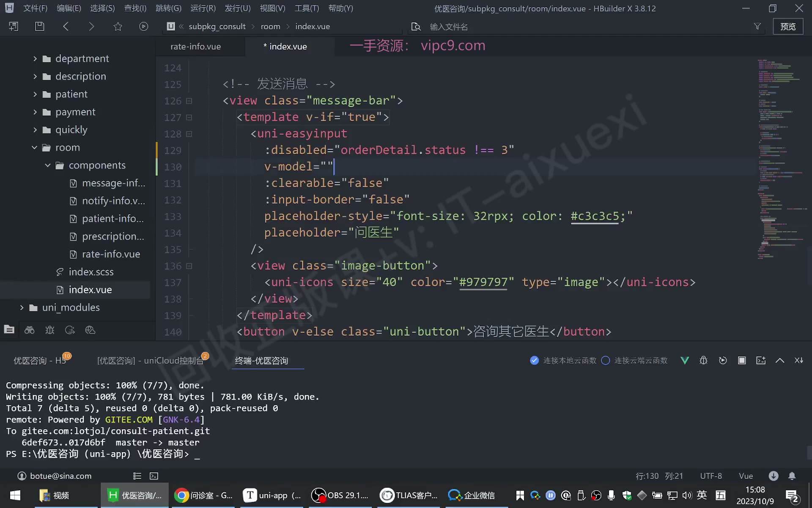
Task: Open the 运行(R) menu
Action: coord(203,8)
